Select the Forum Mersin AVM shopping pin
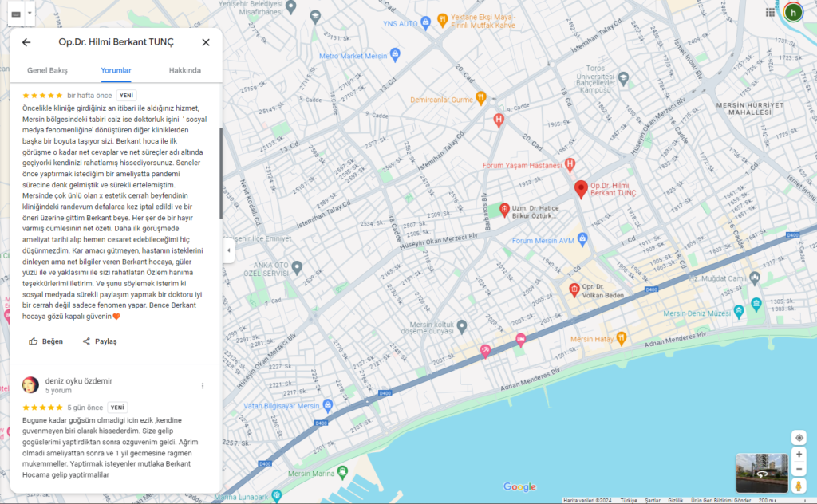The height and width of the screenshot is (504, 817). (582, 239)
